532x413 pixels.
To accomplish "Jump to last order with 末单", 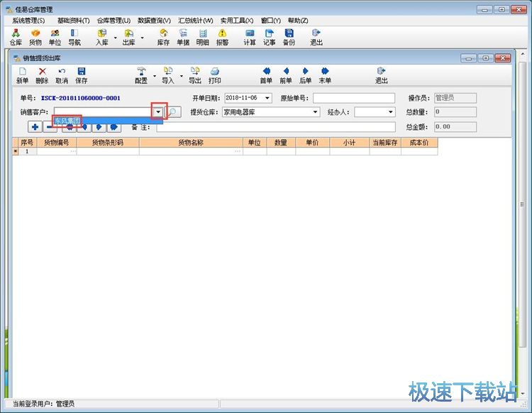I will [x=325, y=75].
